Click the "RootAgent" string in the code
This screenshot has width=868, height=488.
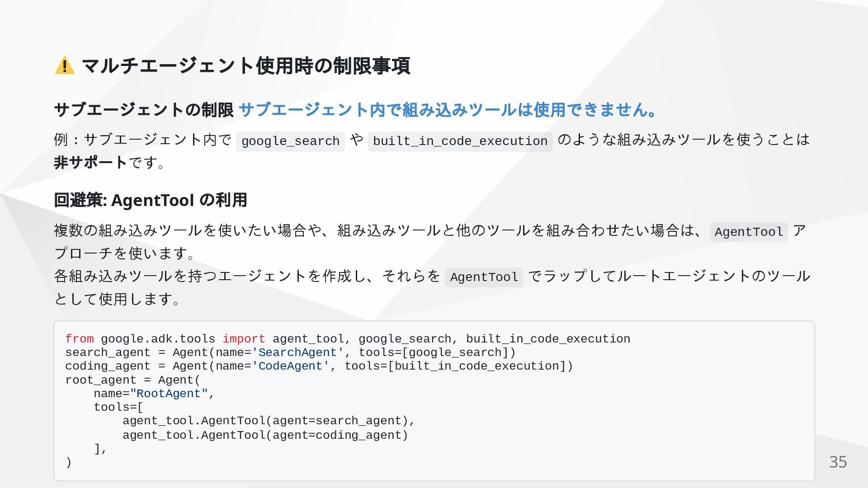click(x=169, y=394)
